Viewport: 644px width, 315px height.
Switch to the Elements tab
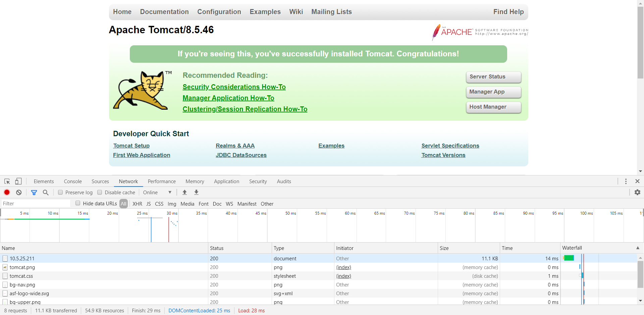[x=44, y=181]
